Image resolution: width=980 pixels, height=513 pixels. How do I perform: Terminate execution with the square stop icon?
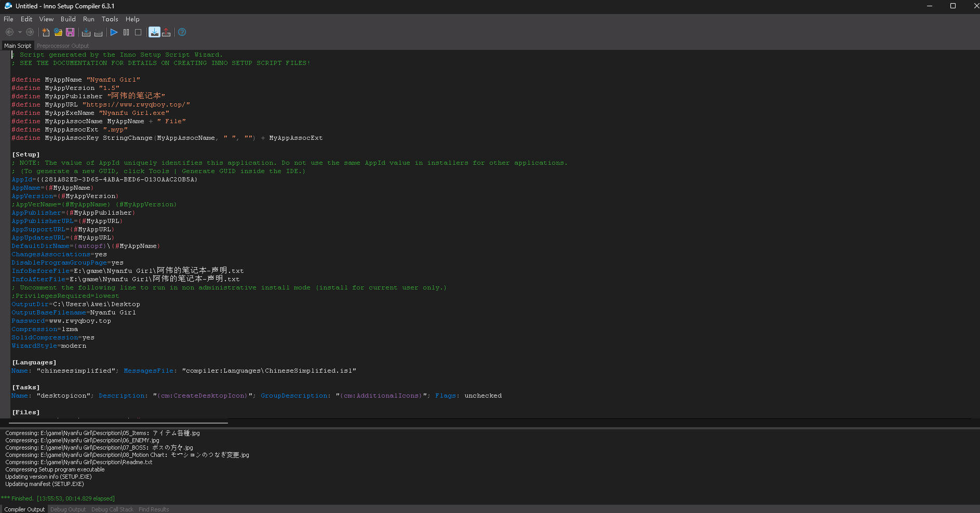click(x=138, y=32)
